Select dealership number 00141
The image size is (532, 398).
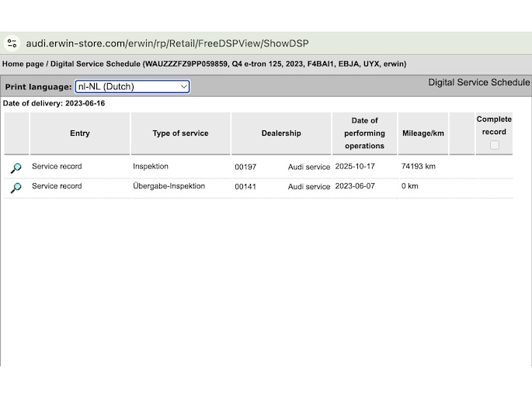tap(245, 186)
